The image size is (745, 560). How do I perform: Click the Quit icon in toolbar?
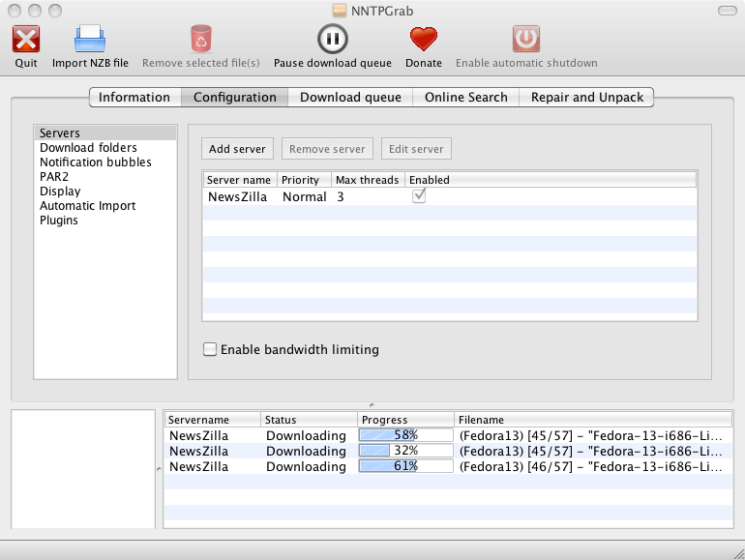click(x=26, y=40)
